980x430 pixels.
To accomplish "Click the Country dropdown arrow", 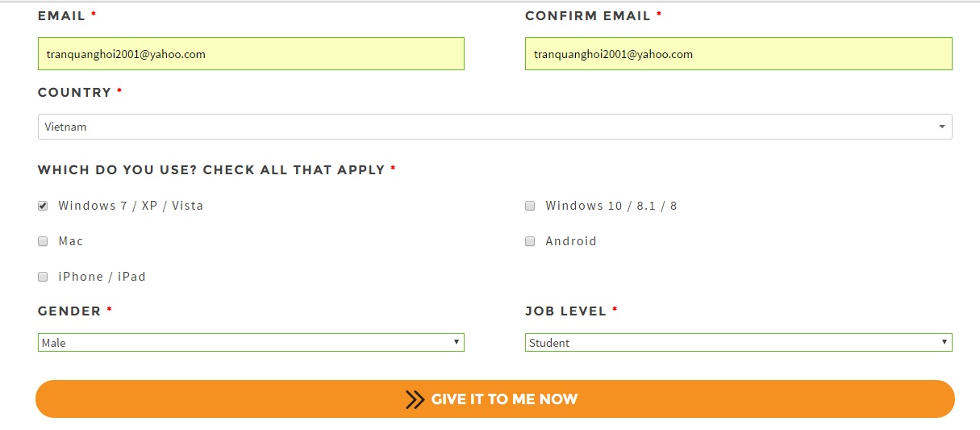I will tap(942, 127).
